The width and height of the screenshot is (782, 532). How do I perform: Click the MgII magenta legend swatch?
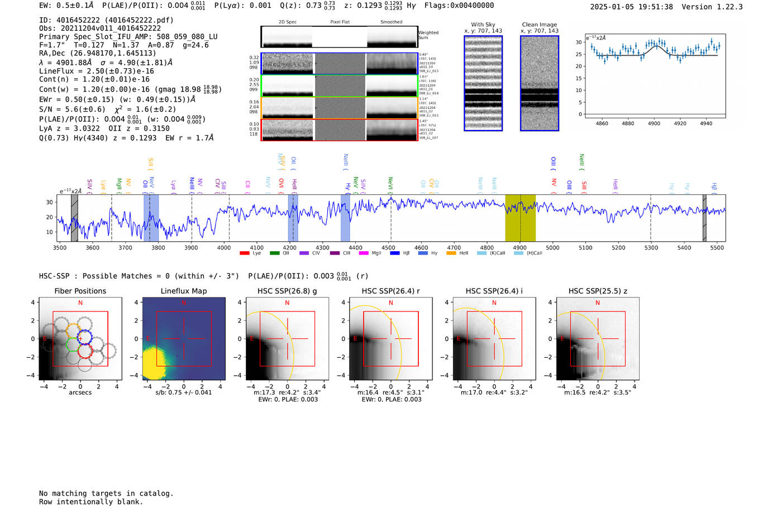364,253
